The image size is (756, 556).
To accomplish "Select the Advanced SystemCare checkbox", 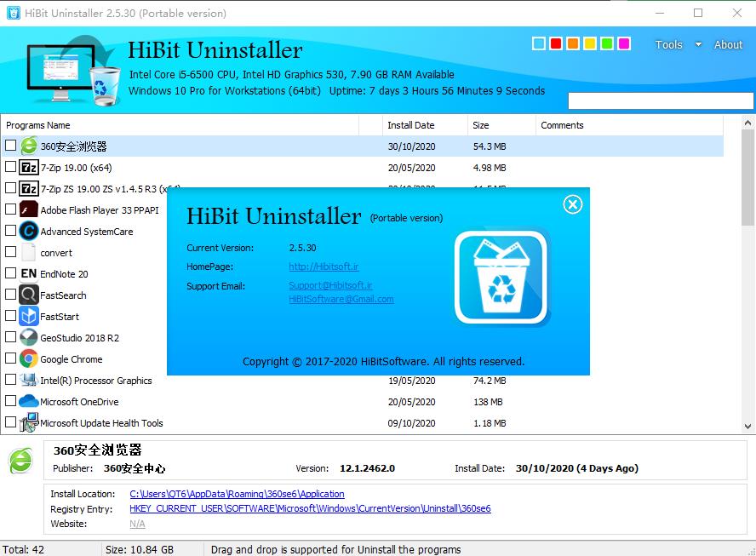I will (x=10, y=230).
